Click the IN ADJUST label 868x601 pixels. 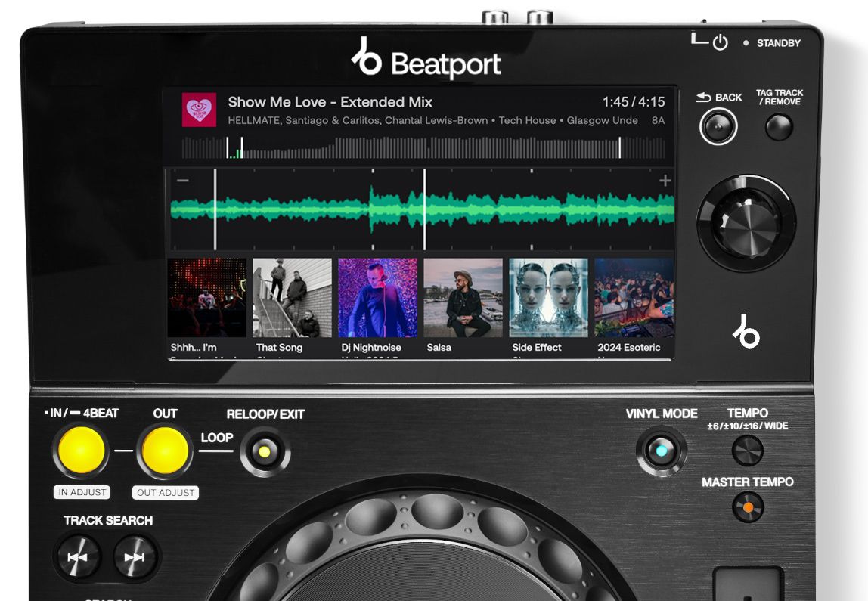82,492
